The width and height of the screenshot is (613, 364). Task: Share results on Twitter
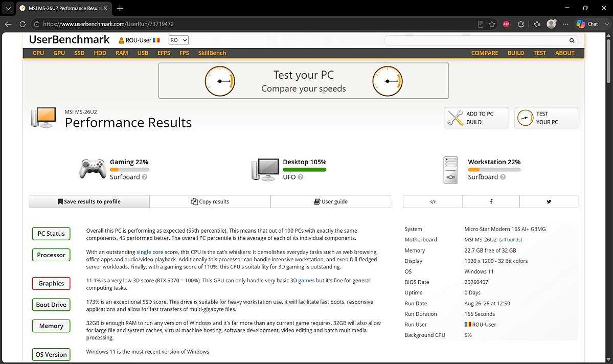tap(549, 202)
